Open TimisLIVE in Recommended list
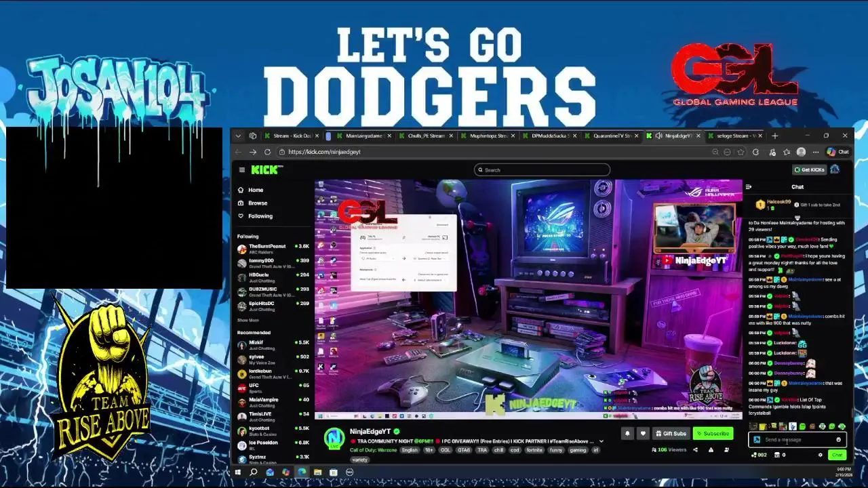Screen dimensions: 868x488 coord(273,416)
